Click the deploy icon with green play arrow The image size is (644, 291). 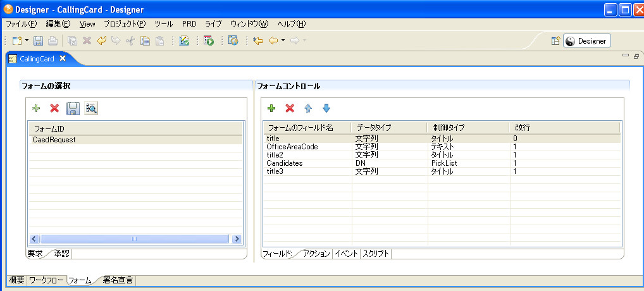click(x=209, y=40)
